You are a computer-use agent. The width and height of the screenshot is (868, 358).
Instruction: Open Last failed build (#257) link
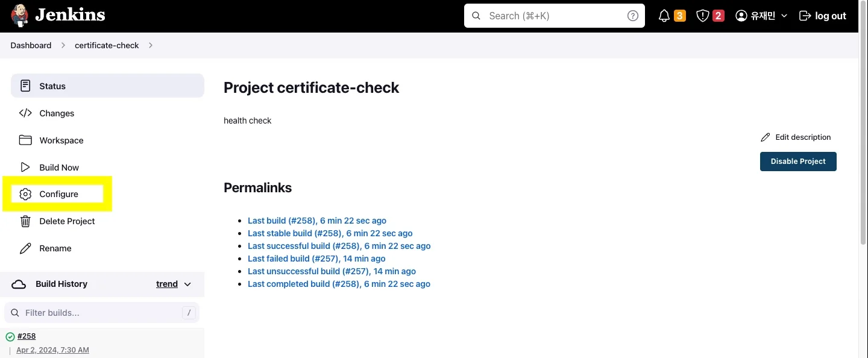(x=316, y=259)
